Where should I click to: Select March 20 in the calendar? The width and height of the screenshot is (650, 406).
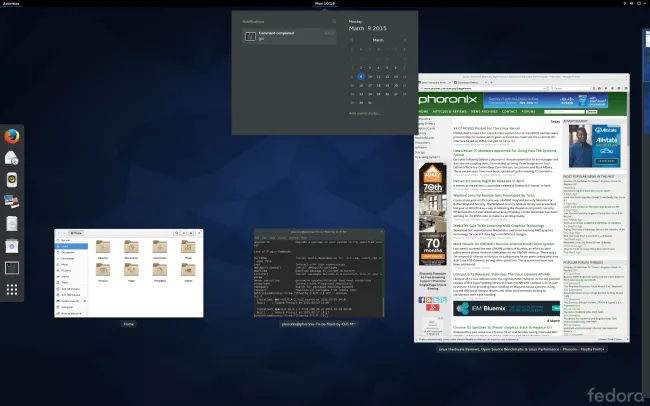(x=396, y=85)
